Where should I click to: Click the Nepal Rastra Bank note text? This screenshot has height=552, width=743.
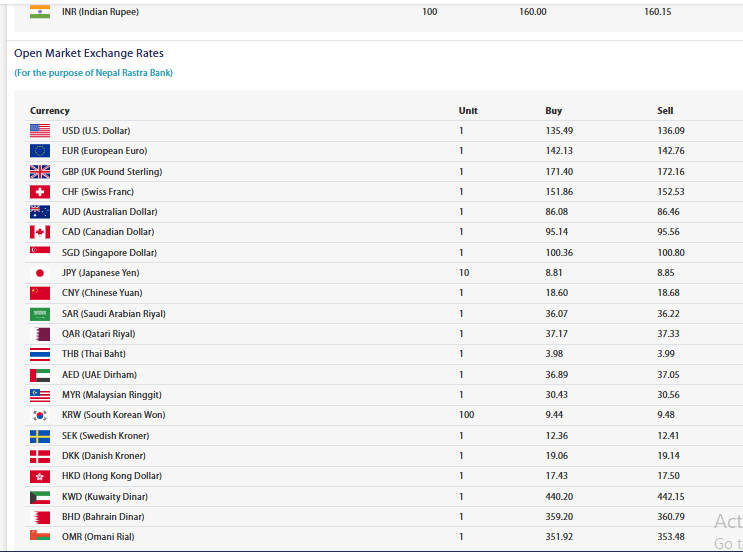click(93, 73)
